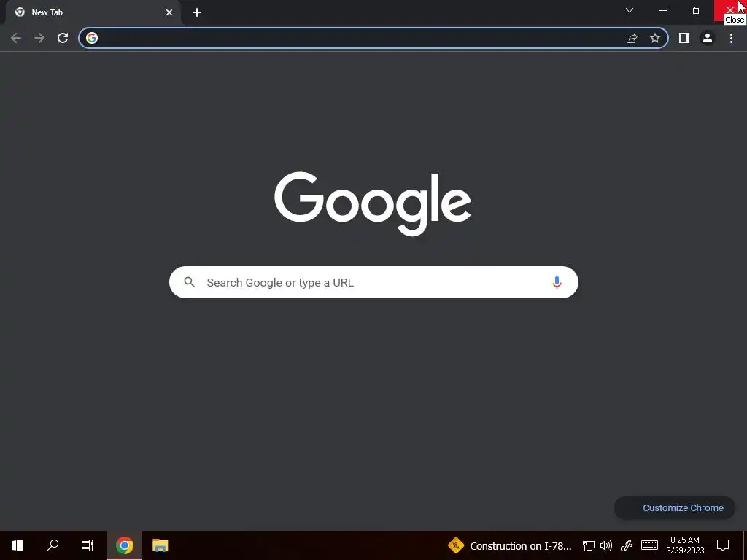The width and height of the screenshot is (747, 560).
Task: Open File Explorer from taskbar
Action: coord(160,545)
